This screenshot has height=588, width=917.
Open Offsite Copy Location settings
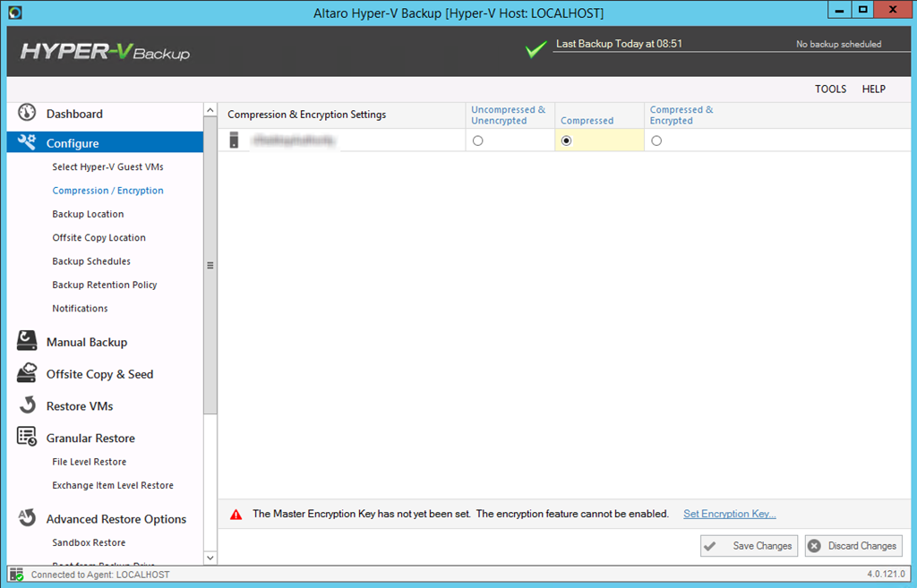pyautogui.click(x=99, y=237)
